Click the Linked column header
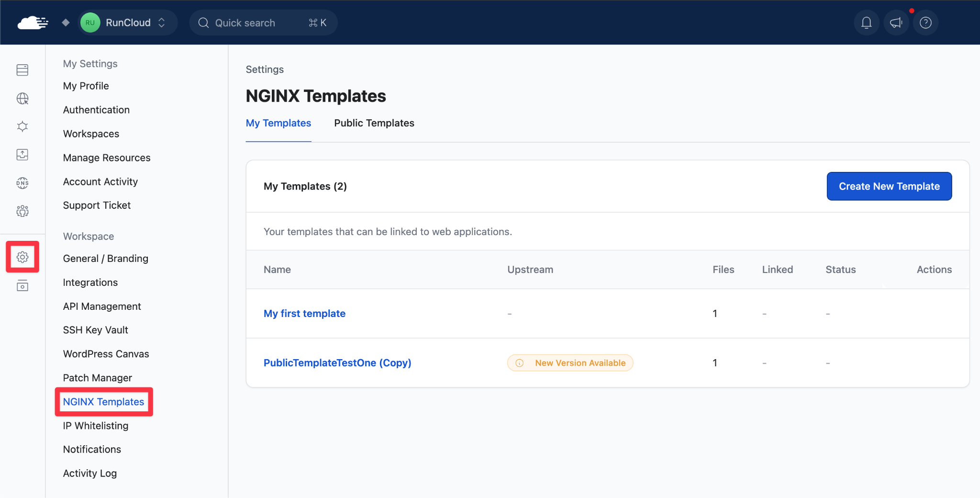 click(x=778, y=270)
